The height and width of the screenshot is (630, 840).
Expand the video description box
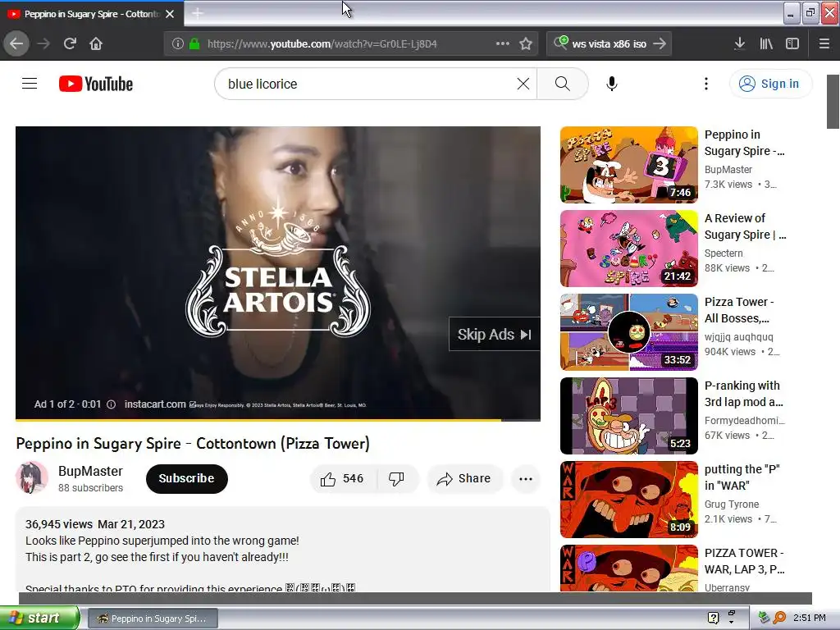click(x=282, y=549)
